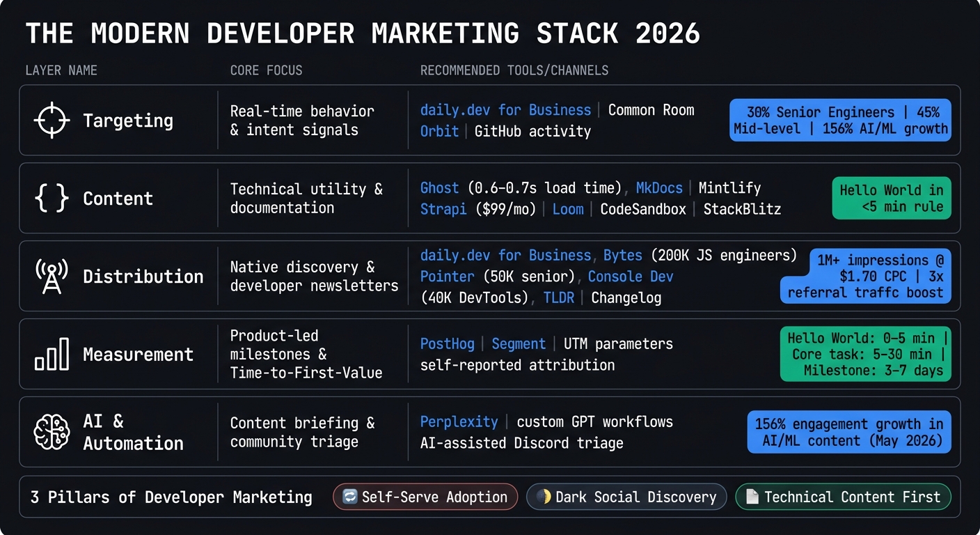Click AI-assisted Discord triage text
The image size is (980, 535).
coord(521,443)
